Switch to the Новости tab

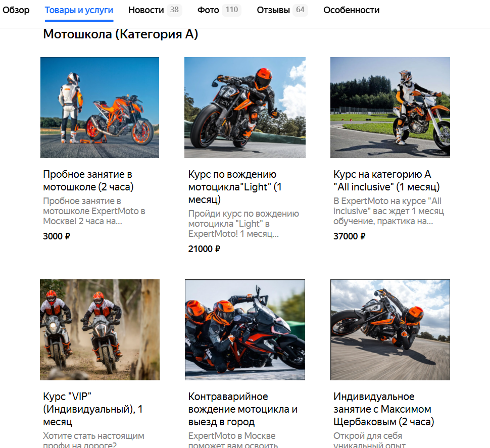coord(155,10)
